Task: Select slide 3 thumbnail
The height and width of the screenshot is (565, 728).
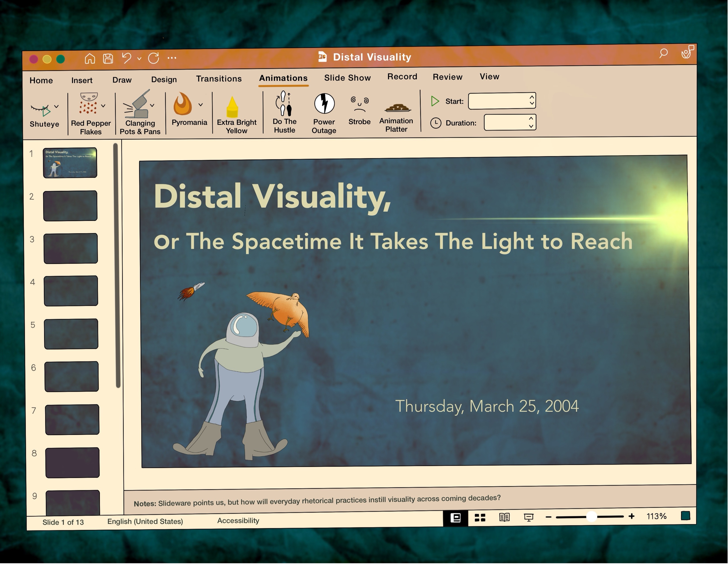Action: [x=71, y=249]
